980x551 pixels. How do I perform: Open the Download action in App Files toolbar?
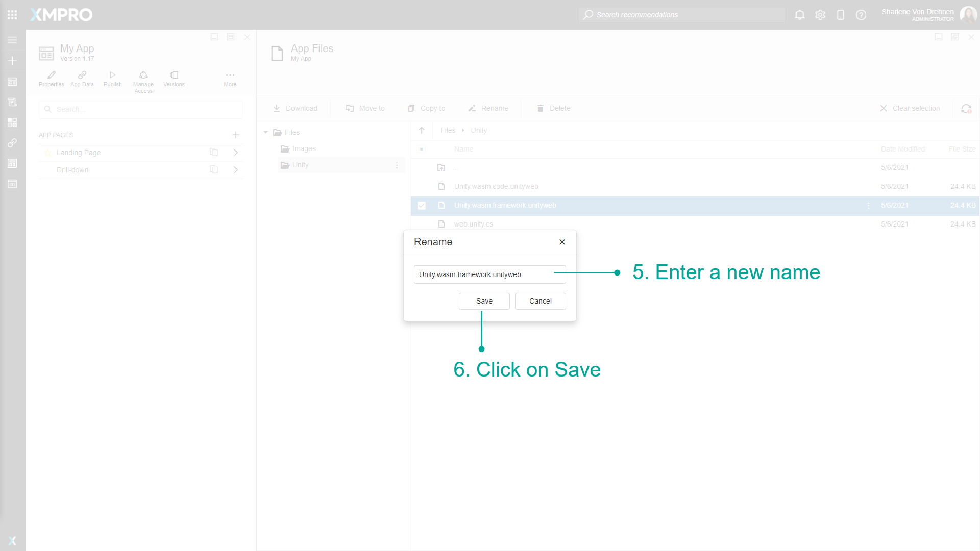[x=296, y=108]
